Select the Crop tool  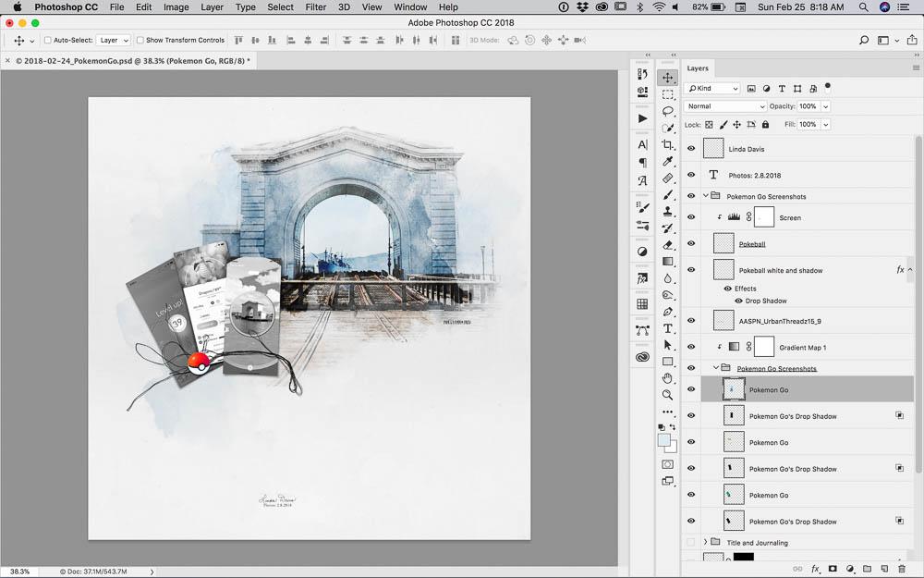click(x=667, y=144)
